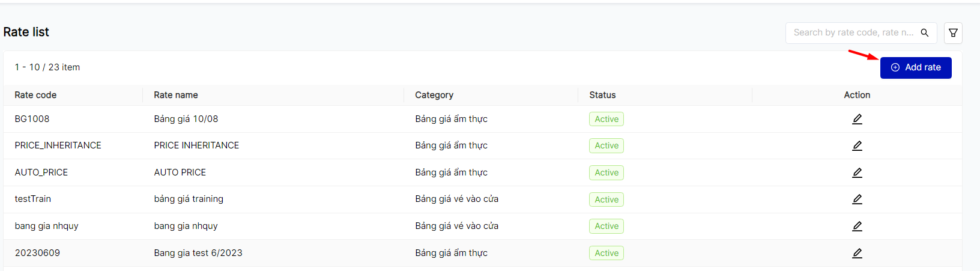
Task: Edit the 20230609 rate
Action: coord(857,253)
